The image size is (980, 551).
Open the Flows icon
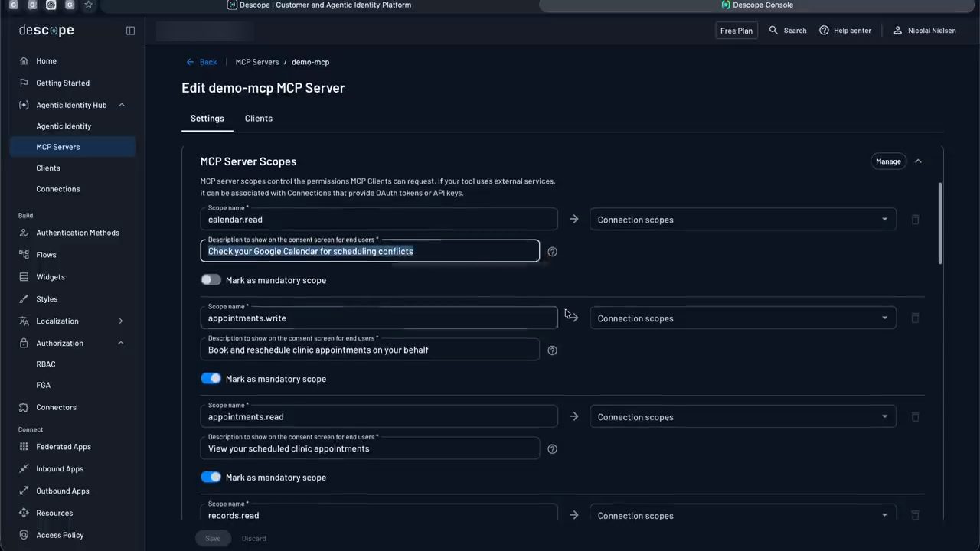[24, 255]
